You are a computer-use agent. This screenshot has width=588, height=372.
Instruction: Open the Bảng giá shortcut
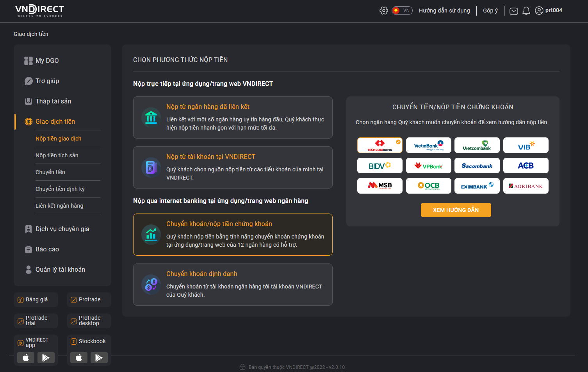(36, 300)
